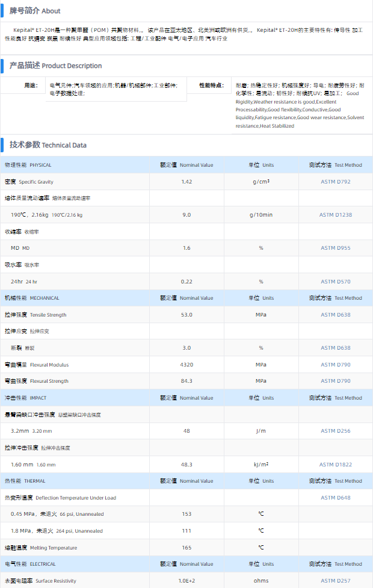Open the ASTM D648 deflection temperature link

click(335, 498)
